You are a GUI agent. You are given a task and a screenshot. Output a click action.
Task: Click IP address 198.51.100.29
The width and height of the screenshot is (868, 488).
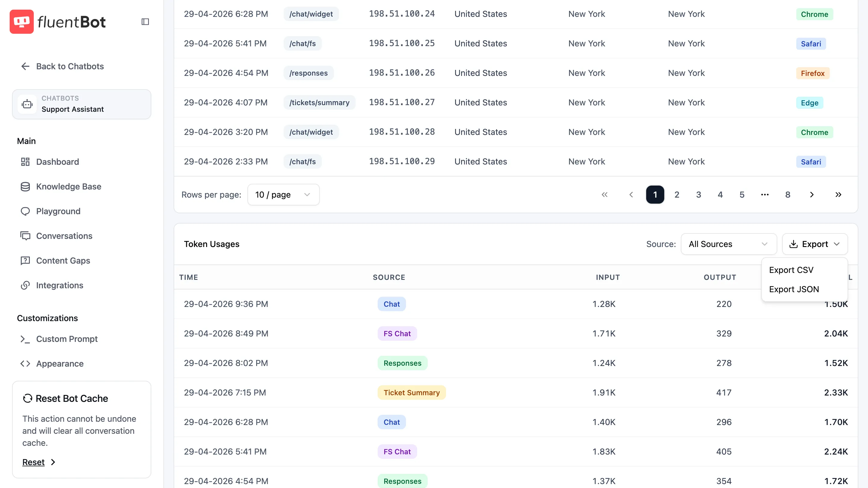pyautogui.click(x=402, y=161)
